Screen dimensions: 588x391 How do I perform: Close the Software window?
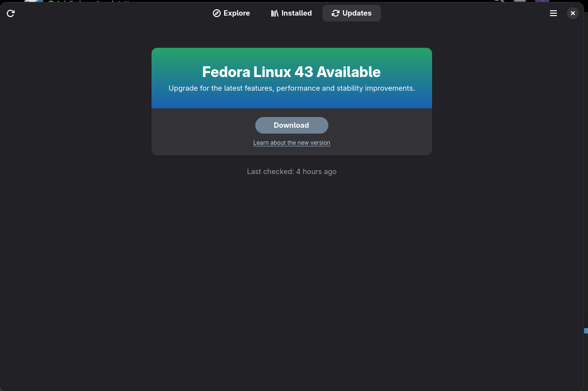573,13
